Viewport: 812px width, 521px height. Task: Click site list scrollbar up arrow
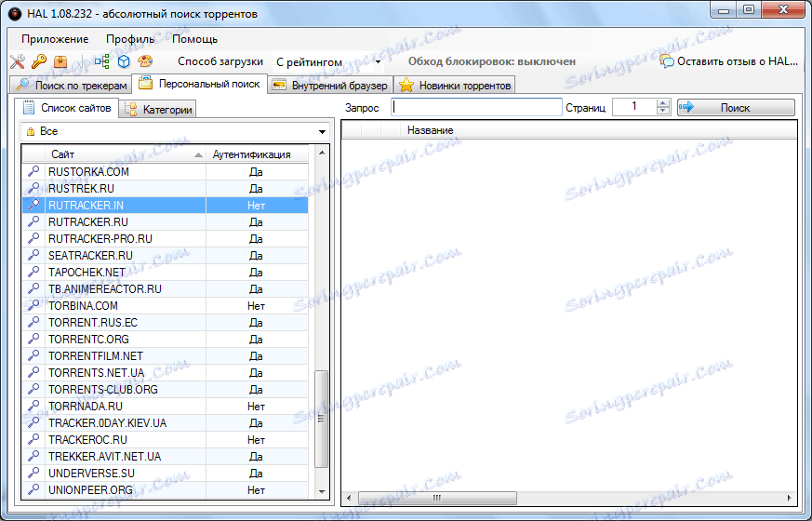[322, 154]
